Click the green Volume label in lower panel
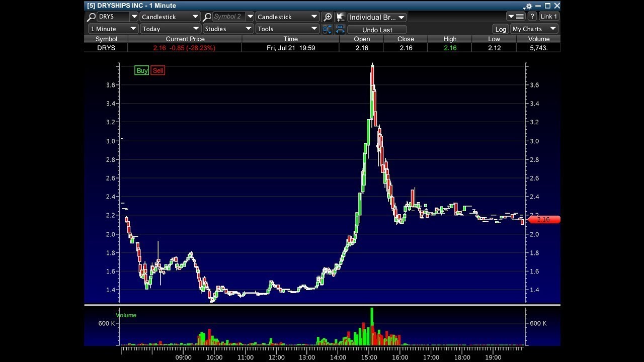This screenshot has height=362, width=644. coord(126,315)
